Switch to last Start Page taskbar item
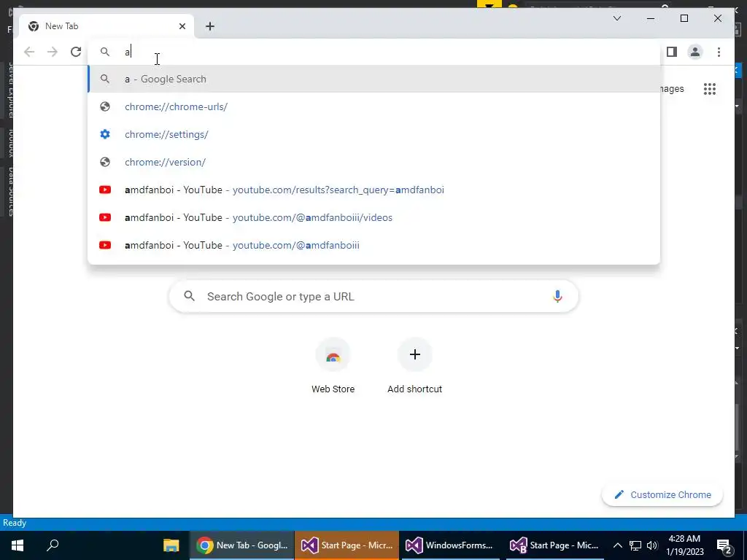The height and width of the screenshot is (560, 747). click(554, 545)
